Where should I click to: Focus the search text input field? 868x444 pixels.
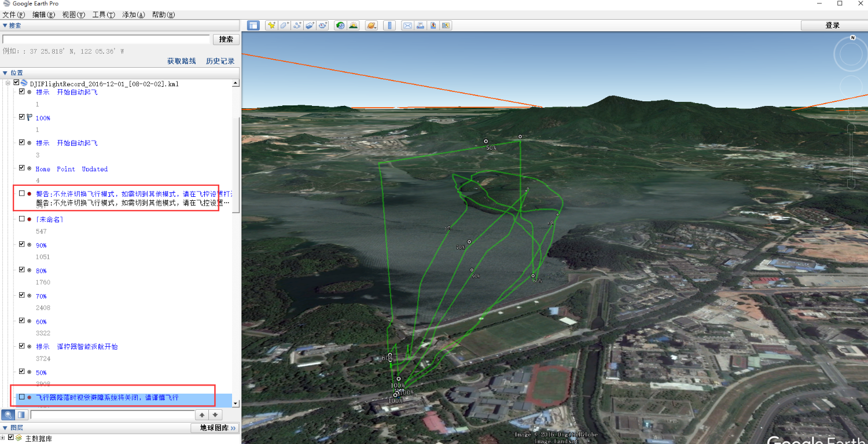tap(106, 39)
